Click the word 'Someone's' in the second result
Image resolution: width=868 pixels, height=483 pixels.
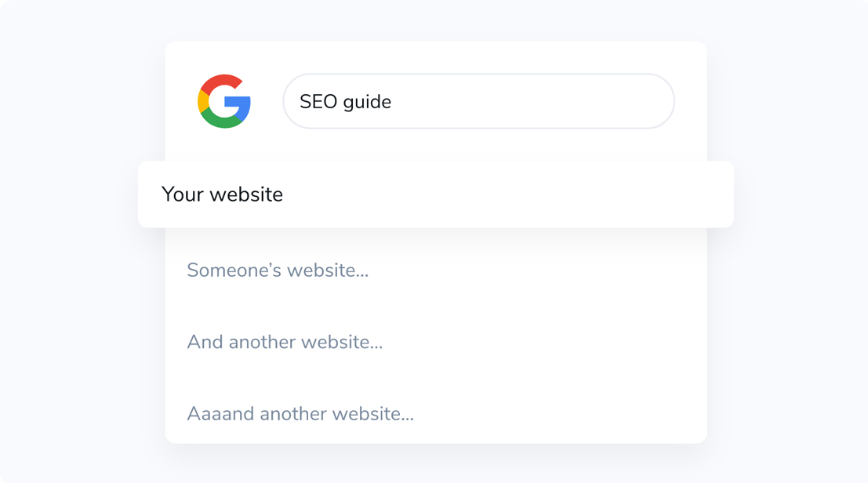tap(234, 270)
